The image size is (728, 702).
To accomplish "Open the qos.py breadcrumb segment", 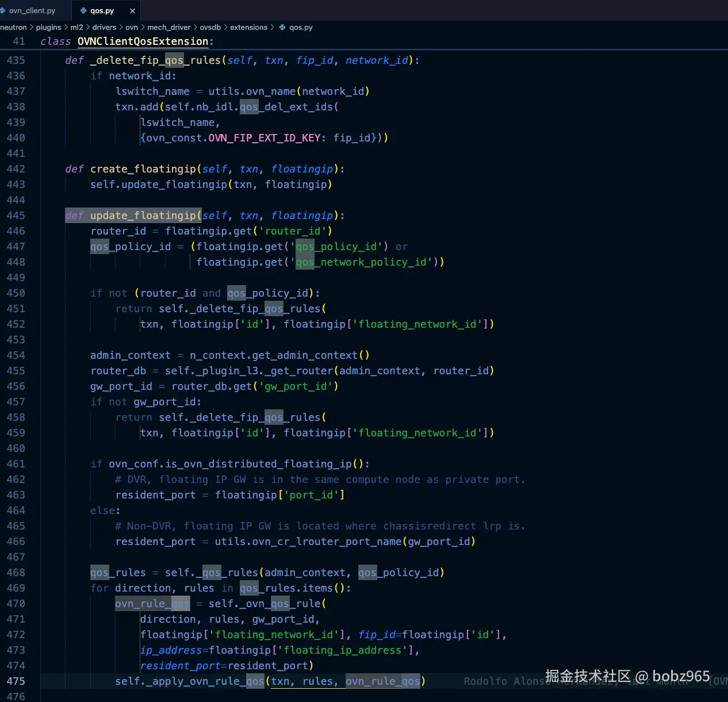I will click(x=301, y=28).
